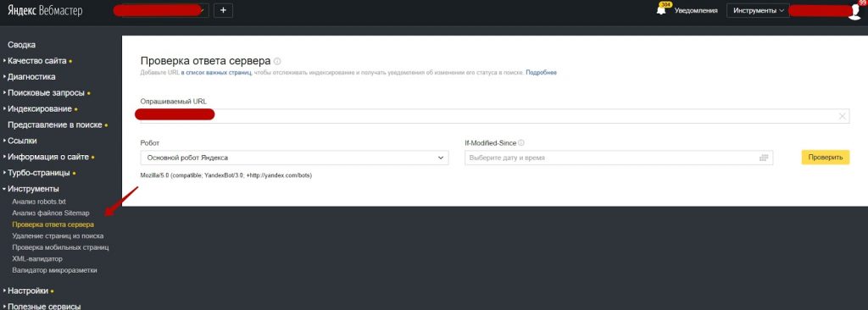This screenshot has height=310, width=868.
Task: Click the Выберите дату и время field
Action: pyautogui.click(x=619, y=158)
